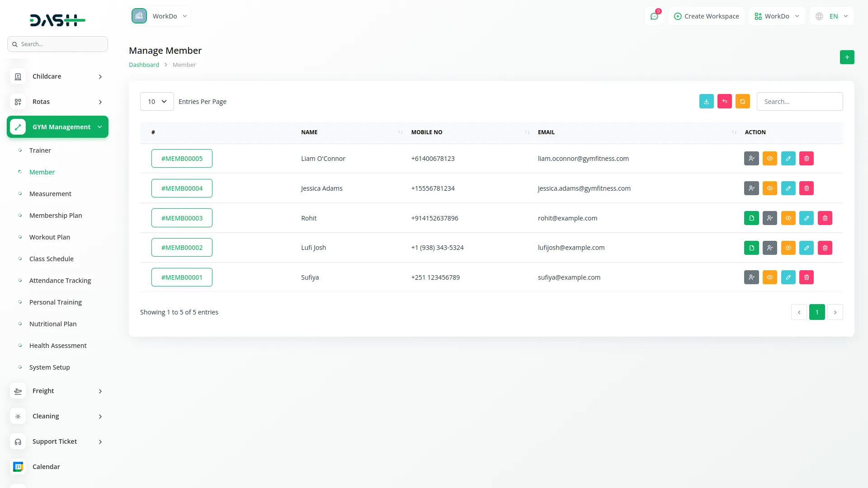Click the Dashboard breadcrumb link
The width and height of the screenshot is (868, 488).
pyautogui.click(x=144, y=65)
